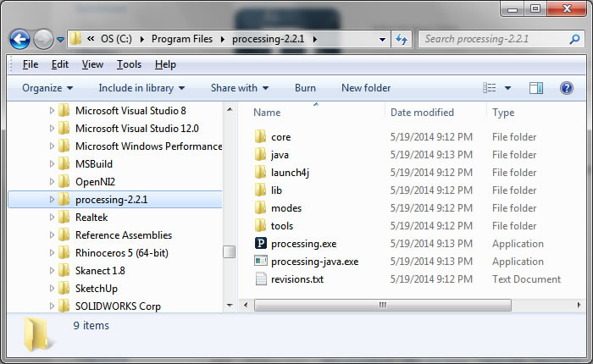Select the SOLIDWORKS Corp folder icon

pyautogui.click(x=64, y=306)
